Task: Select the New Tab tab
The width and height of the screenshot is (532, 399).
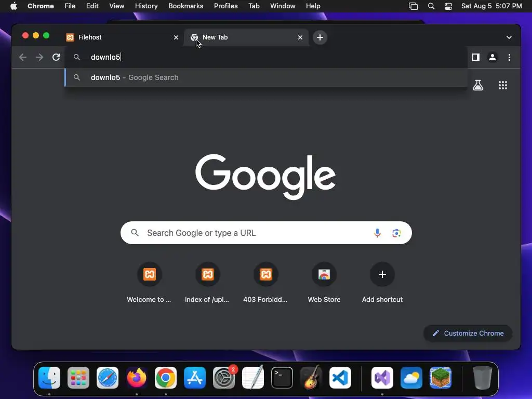Action: (246, 37)
